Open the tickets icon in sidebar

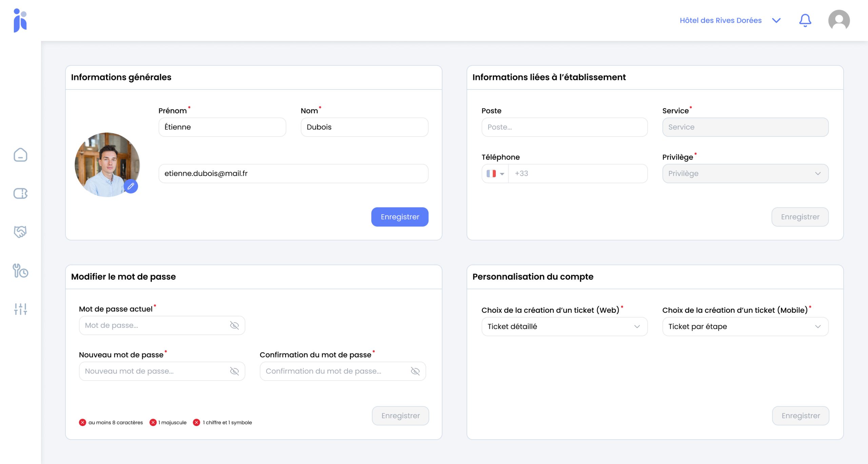pos(20,194)
